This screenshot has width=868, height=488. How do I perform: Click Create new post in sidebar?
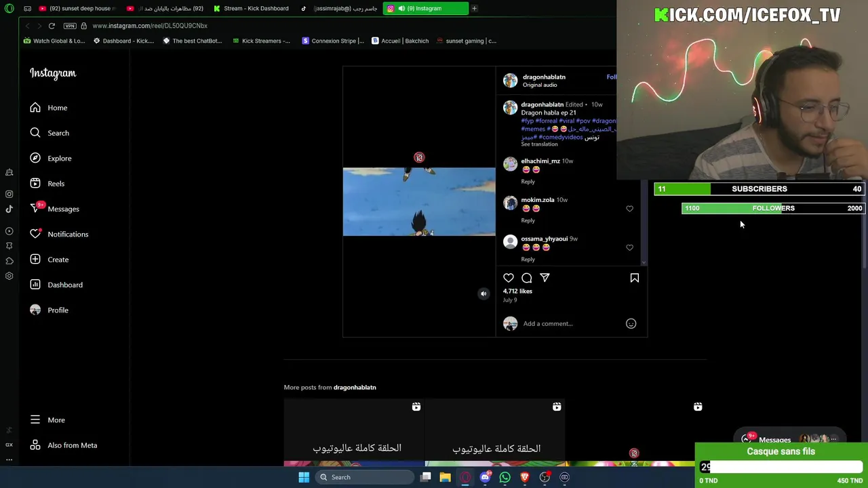point(49,260)
